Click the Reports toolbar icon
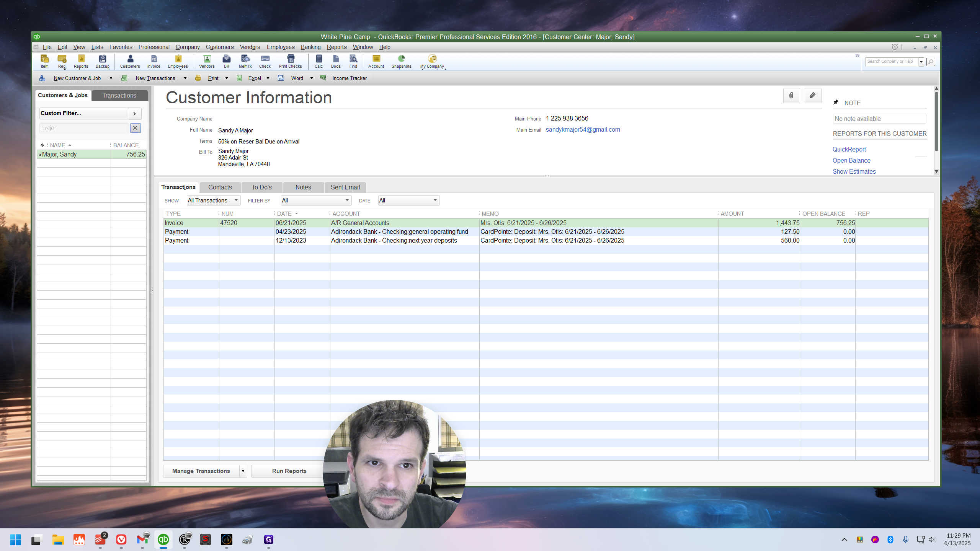Viewport: 980px width, 551px height. pos(81,61)
